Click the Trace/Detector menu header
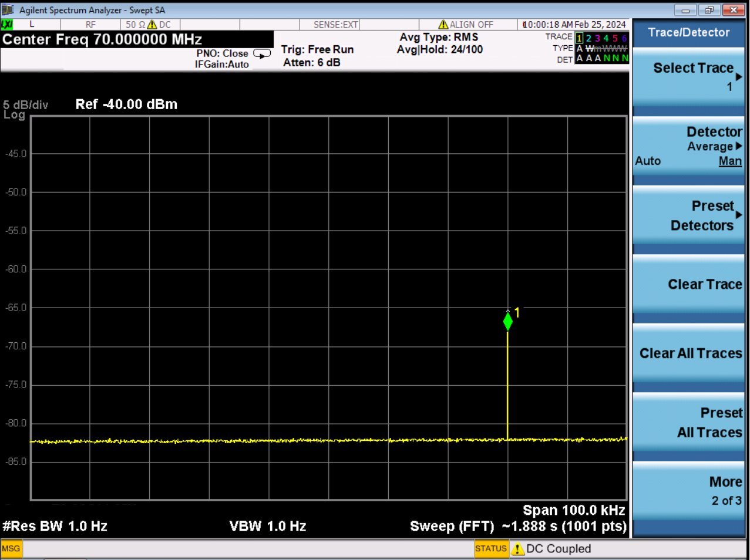This screenshot has height=560, width=750. coord(688,33)
